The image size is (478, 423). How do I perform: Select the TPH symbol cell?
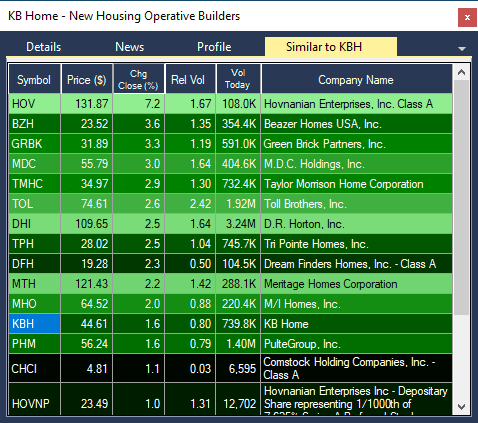pyautogui.click(x=34, y=244)
